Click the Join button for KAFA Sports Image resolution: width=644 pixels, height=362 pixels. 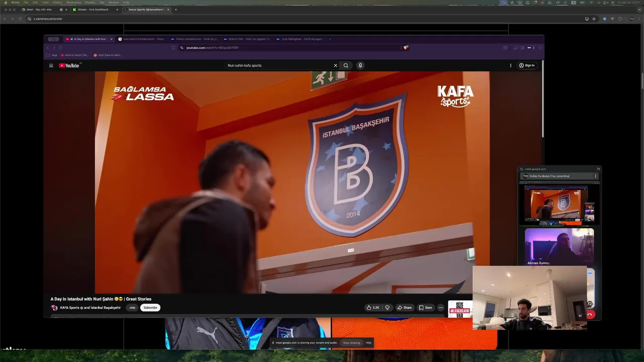[x=132, y=308]
